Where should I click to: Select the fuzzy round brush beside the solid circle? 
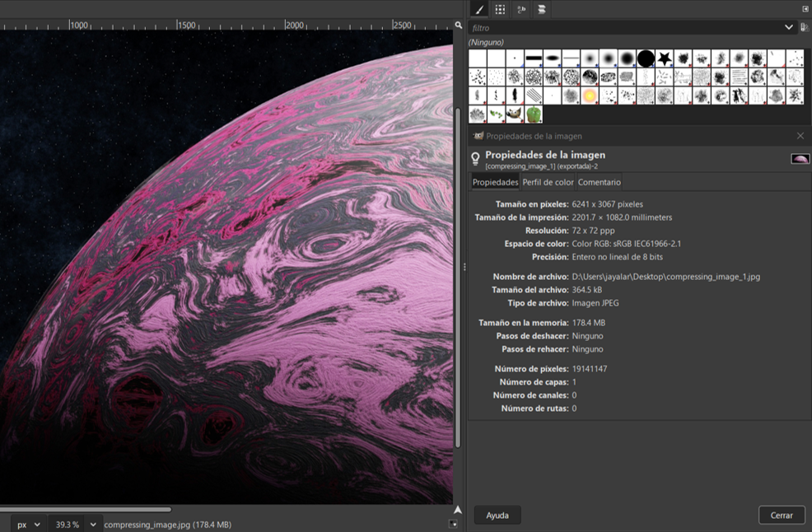pos(627,58)
